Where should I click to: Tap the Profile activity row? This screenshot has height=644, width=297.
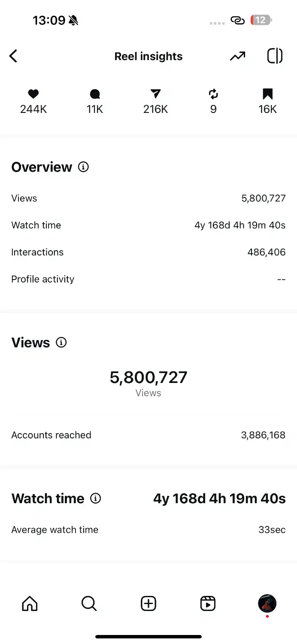pyautogui.click(x=148, y=279)
